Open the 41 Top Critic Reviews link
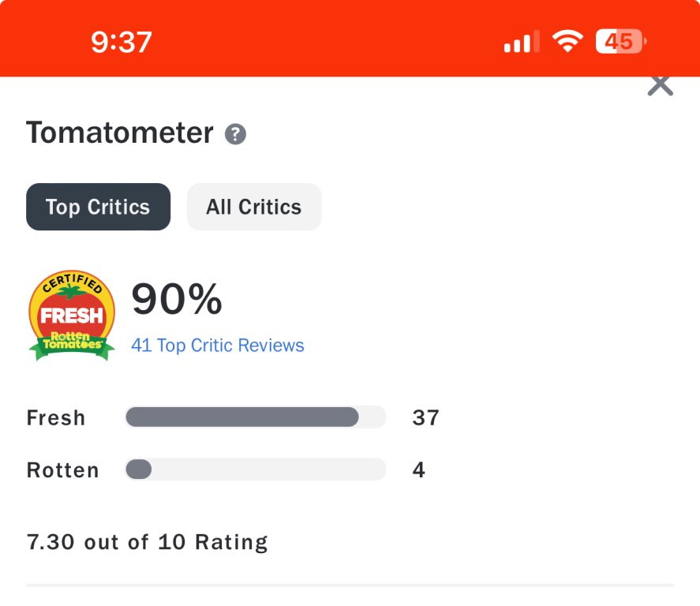Image resolution: width=700 pixels, height=606 pixels. (x=217, y=346)
